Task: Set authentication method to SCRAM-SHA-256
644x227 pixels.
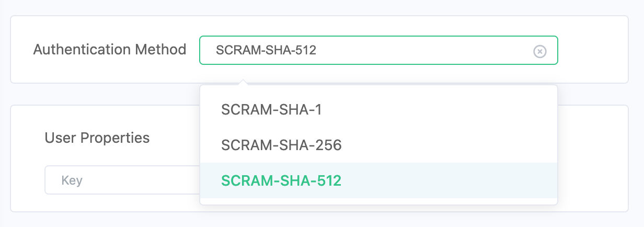Action: click(x=281, y=145)
